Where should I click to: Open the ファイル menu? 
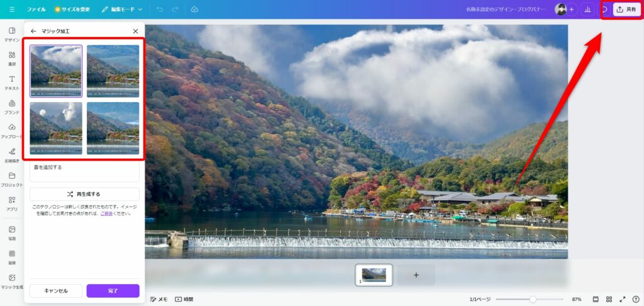(x=36, y=9)
